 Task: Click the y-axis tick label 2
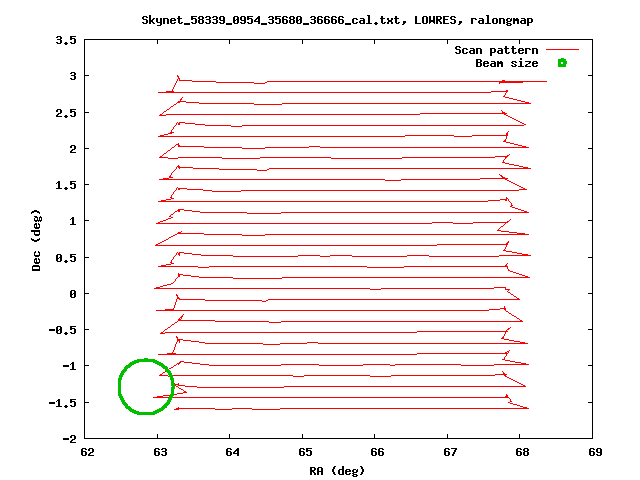pyautogui.click(x=73, y=149)
